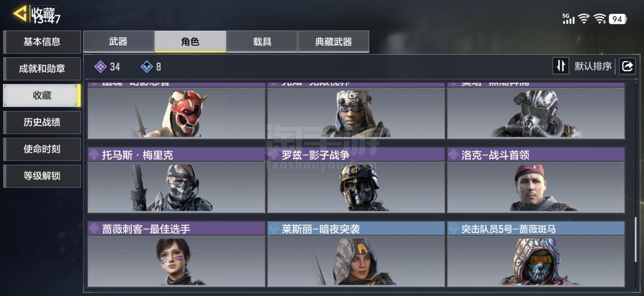
Task: Click the blue rare count diamond icon
Action: point(147,67)
